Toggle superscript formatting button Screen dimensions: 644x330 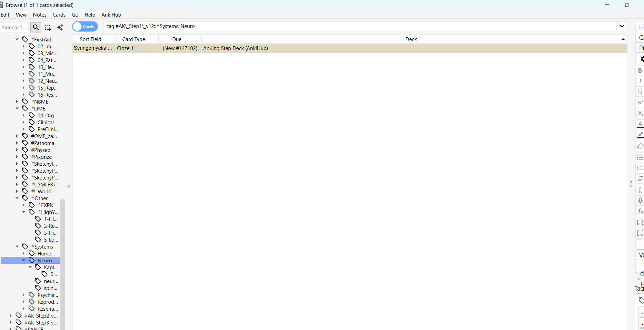(640, 103)
